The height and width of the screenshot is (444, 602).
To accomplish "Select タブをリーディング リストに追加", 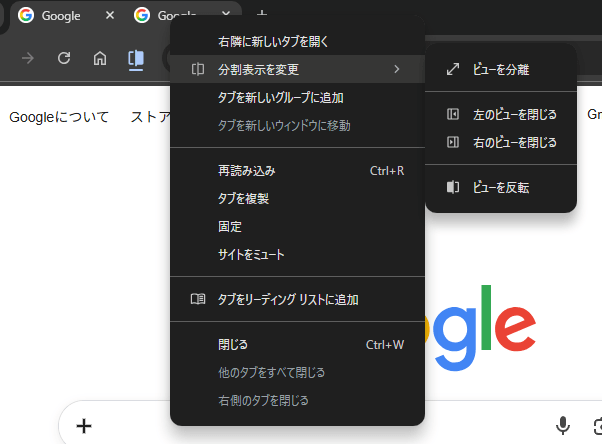I will click(298, 299).
